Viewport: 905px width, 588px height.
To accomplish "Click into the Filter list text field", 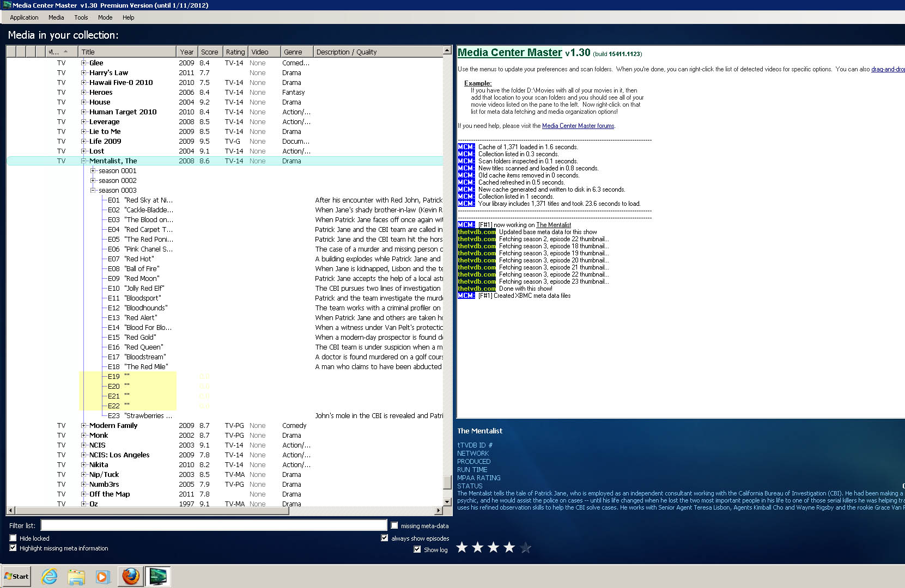I will tap(214, 525).
